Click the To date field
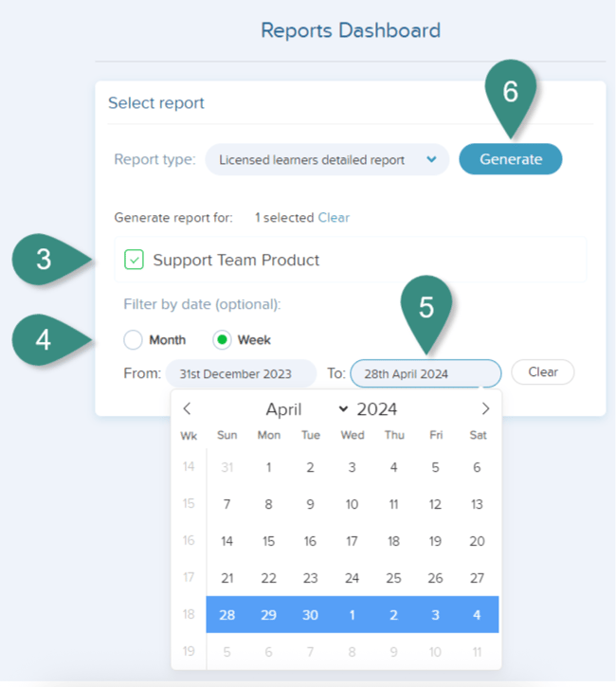Viewport: 616px width, 687px height. [426, 373]
